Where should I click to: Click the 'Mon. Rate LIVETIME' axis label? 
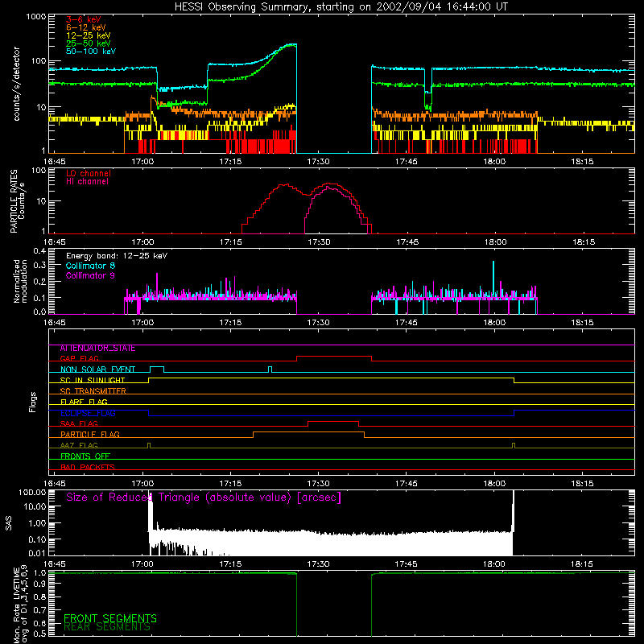tap(21, 605)
